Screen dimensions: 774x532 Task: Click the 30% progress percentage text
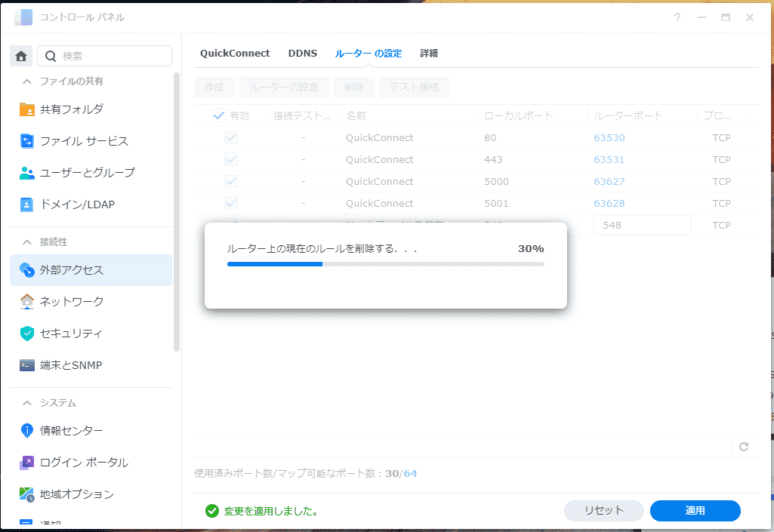[531, 248]
